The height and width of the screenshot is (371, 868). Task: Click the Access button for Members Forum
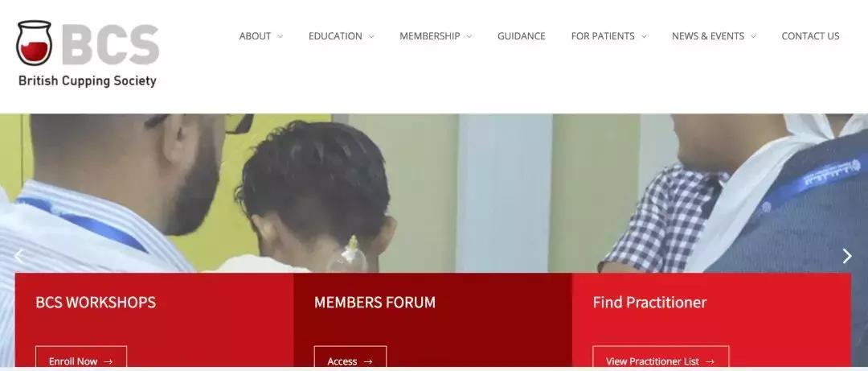pyautogui.click(x=350, y=358)
